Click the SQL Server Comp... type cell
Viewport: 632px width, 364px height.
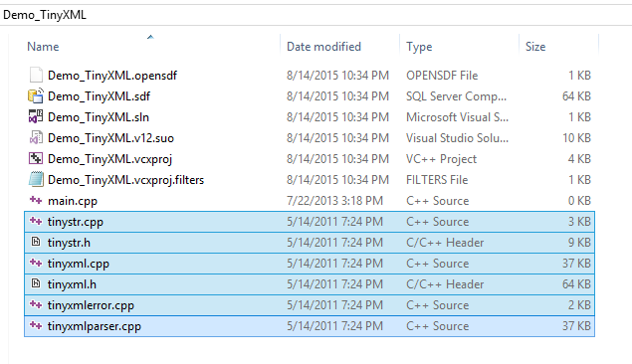[456, 96]
